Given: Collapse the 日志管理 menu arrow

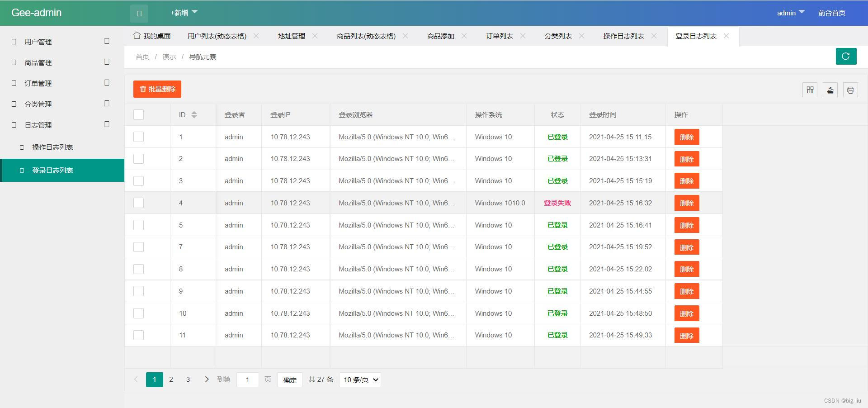Looking at the screenshot, I should [107, 124].
